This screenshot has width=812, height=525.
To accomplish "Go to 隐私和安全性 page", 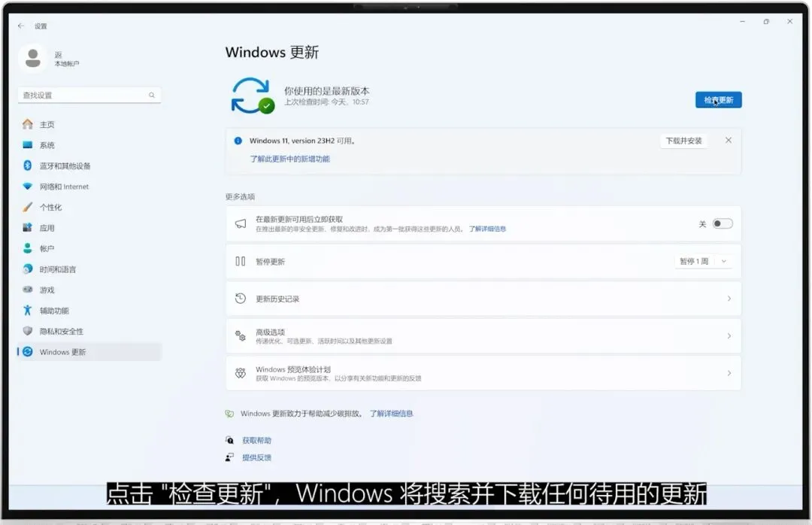I will (x=62, y=331).
